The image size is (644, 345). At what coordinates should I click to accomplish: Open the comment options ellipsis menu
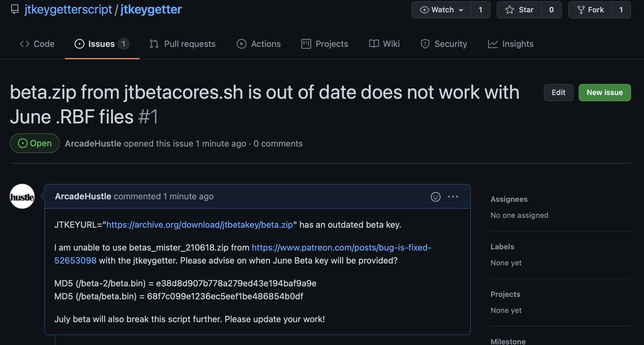tap(453, 197)
